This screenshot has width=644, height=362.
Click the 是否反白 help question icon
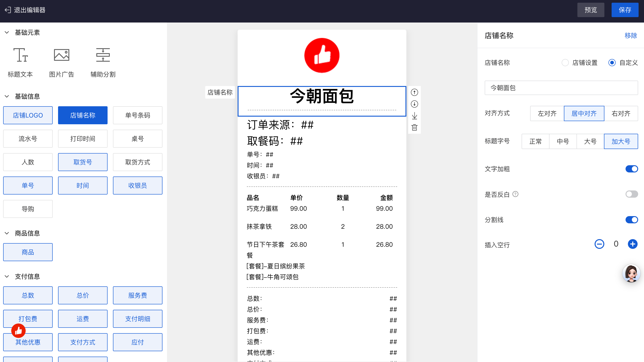pyautogui.click(x=515, y=194)
